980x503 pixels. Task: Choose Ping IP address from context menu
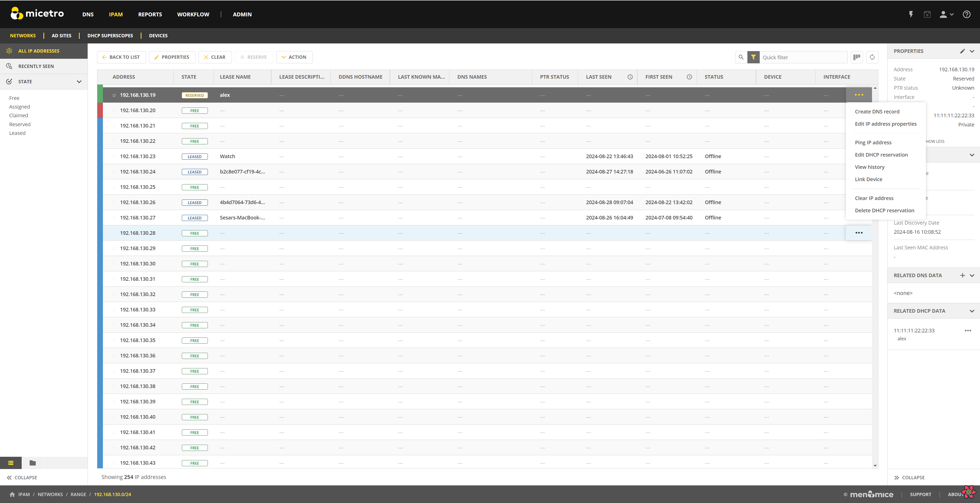pyautogui.click(x=873, y=142)
